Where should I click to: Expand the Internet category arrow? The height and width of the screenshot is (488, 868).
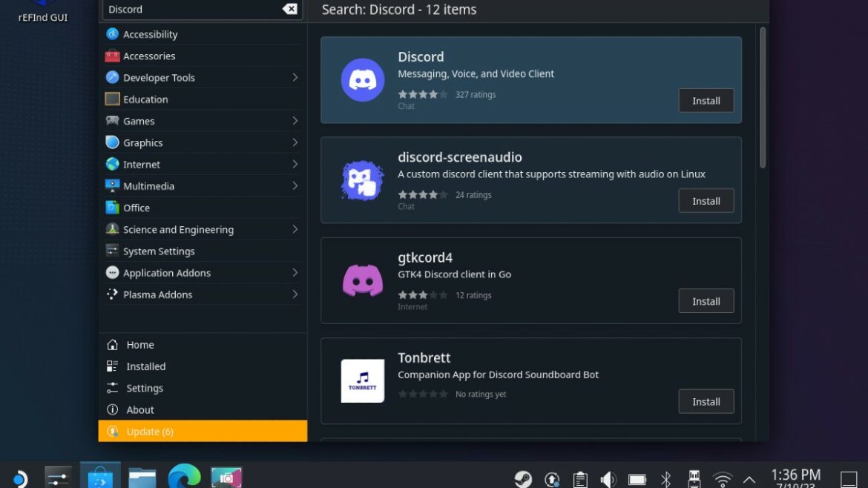295,165
